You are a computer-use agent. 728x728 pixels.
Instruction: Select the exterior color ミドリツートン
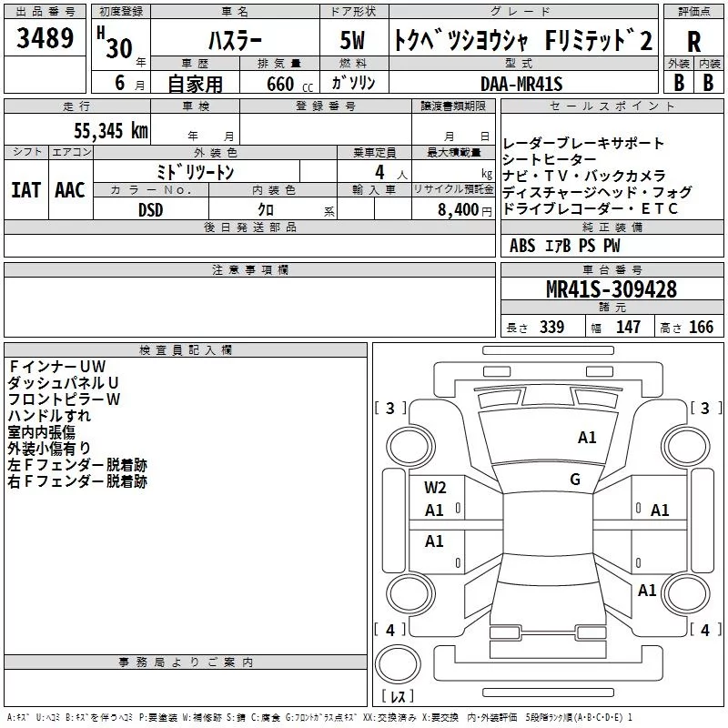pyautogui.click(x=196, y=172)
